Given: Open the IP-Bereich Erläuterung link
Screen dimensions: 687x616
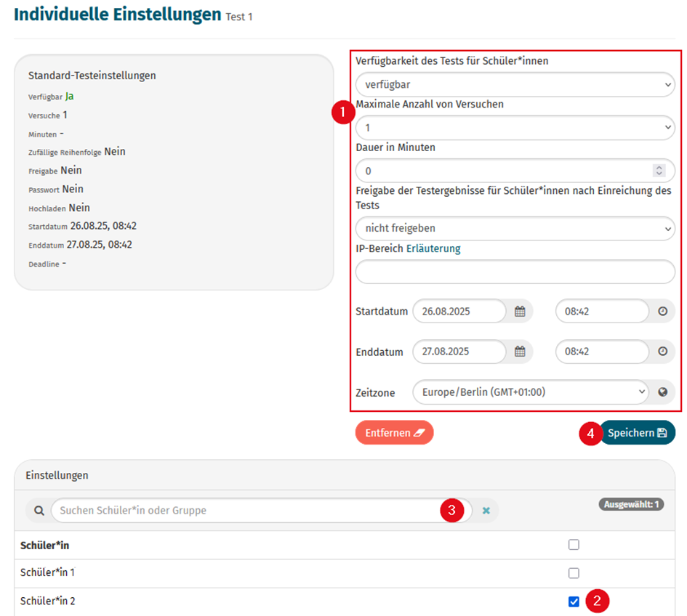Looking at the screenshot, I should 433,248.
